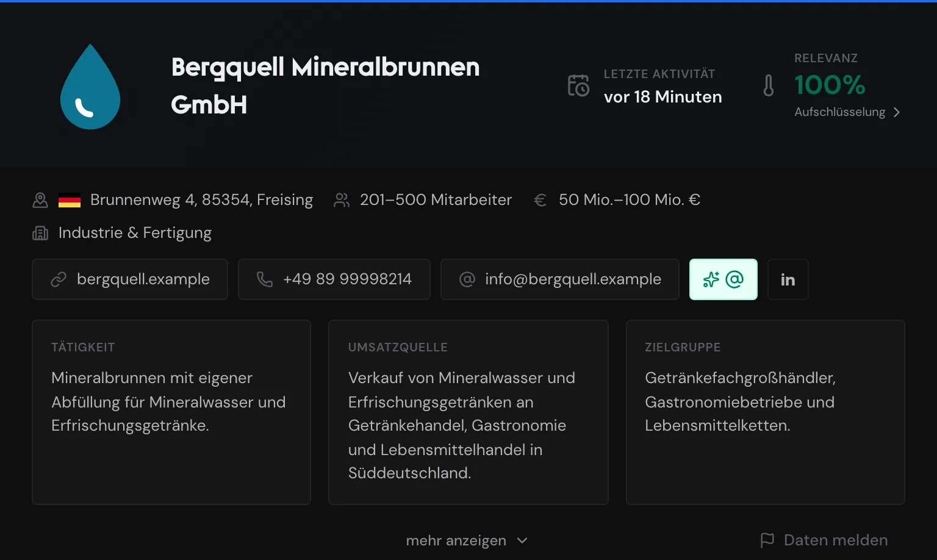This screenshot has width=937, height=560.
Task: Click the 'RELEVANZ' label
Action: point(826,58)
